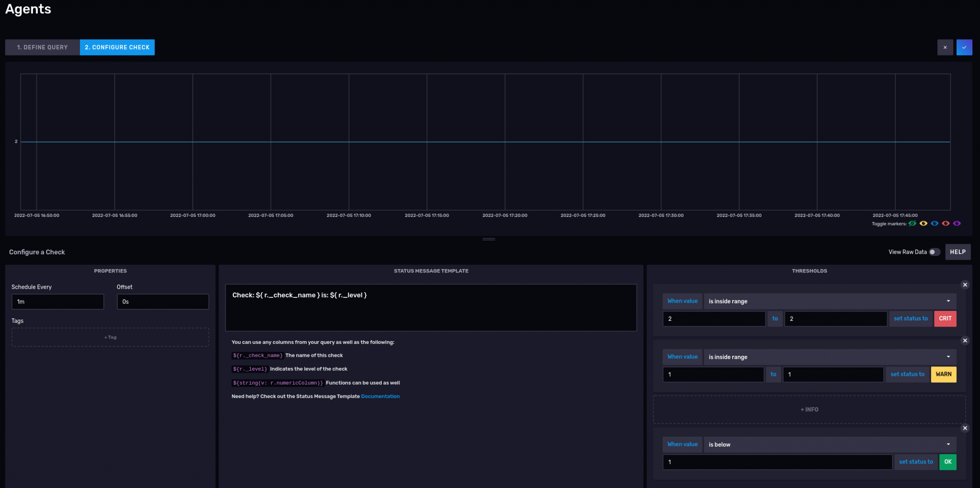
Task: Click the OK threshold value field
Action: tap(778, 462)
